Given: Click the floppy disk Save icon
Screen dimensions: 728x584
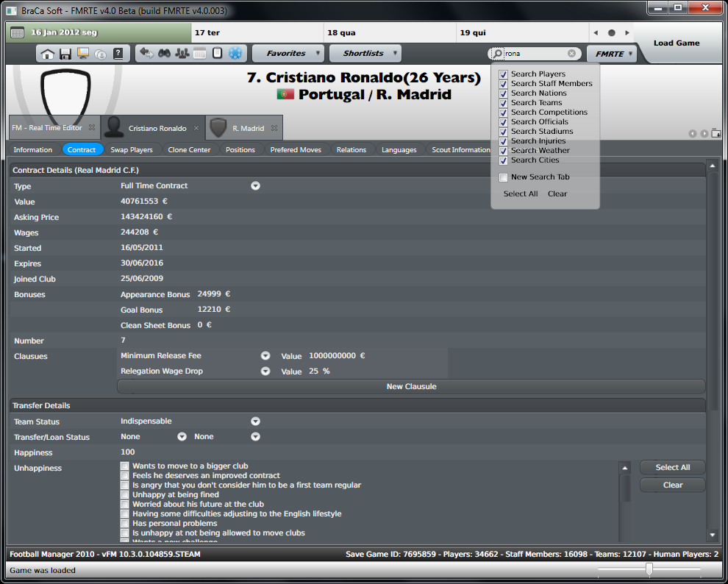Looking at the screenshot, I should (65, 54).
